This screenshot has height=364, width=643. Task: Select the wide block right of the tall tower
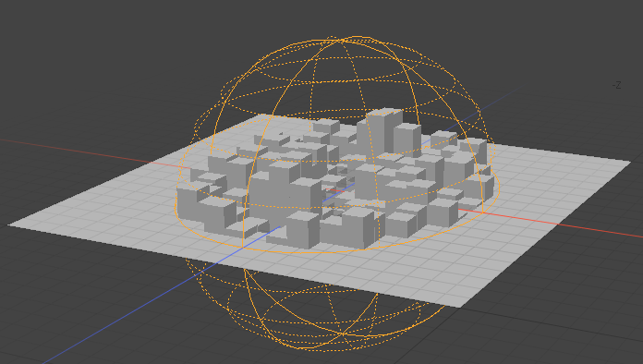click(407, 140)
